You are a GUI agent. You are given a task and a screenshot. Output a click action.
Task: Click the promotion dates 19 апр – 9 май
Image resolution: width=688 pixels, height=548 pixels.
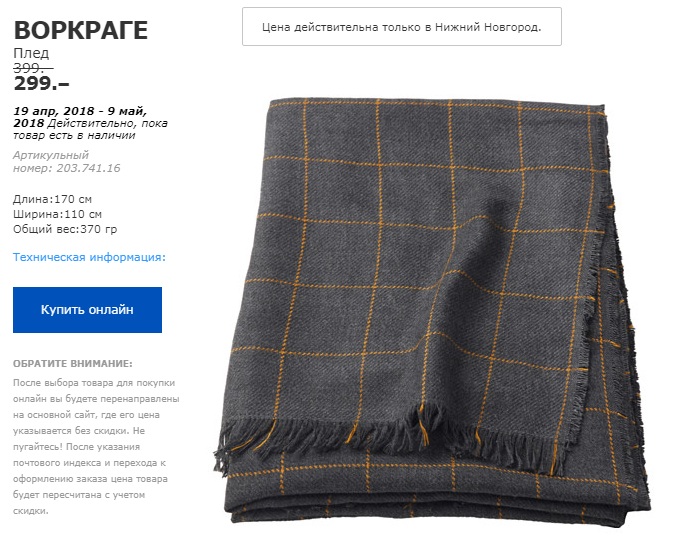[80, 117]
